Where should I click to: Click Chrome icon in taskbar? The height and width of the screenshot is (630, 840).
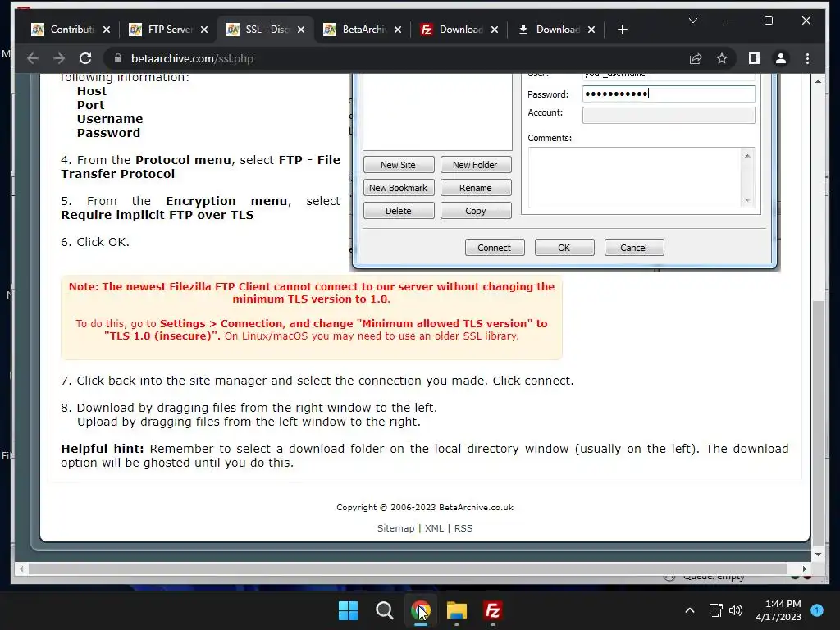pyautogui.click(x=421, y=610)
